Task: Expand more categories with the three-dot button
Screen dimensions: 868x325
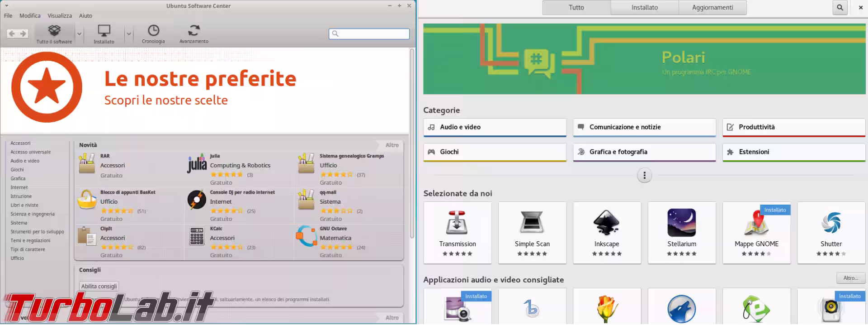Action: point(644,175)
